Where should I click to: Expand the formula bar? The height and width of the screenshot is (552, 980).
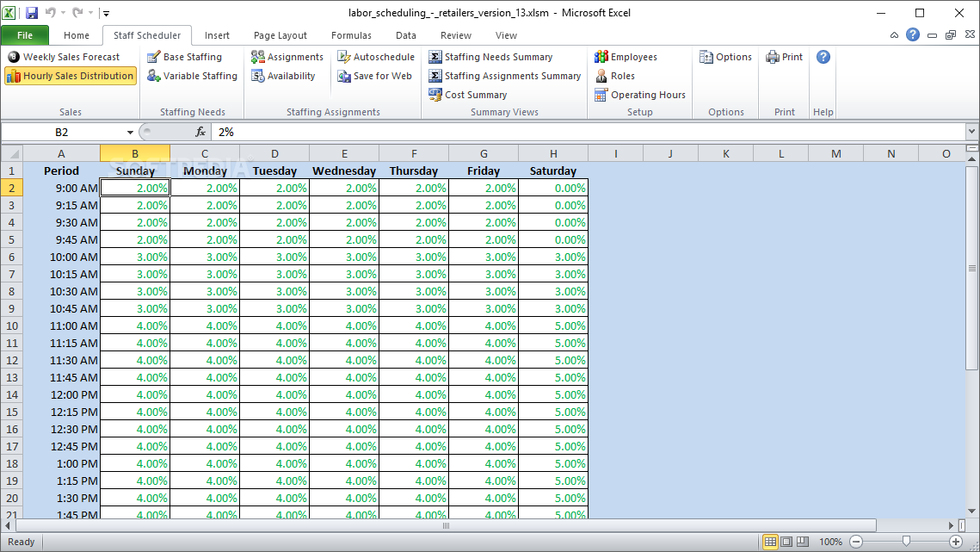pyautogui.click(x=971, y=132)
